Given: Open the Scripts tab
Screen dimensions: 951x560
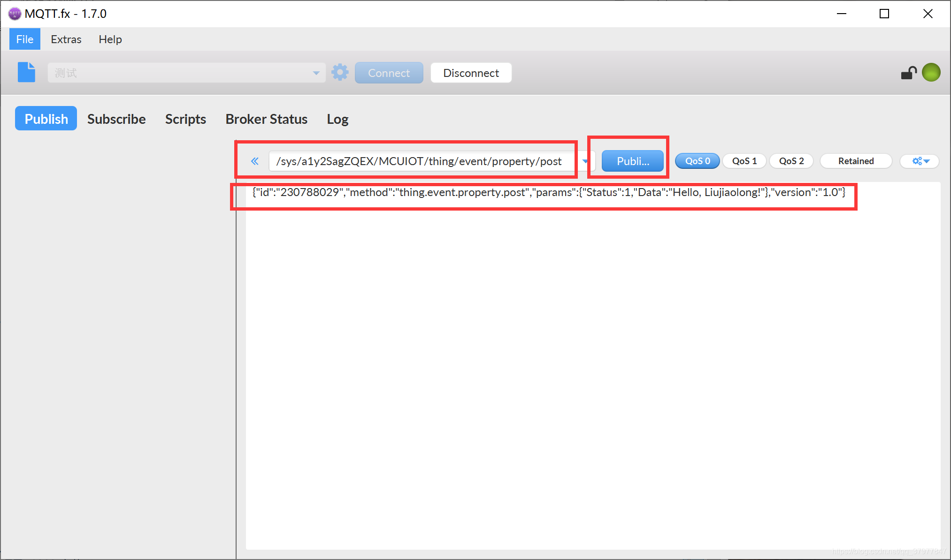Looking at the screenshot, I should [186, 119].
